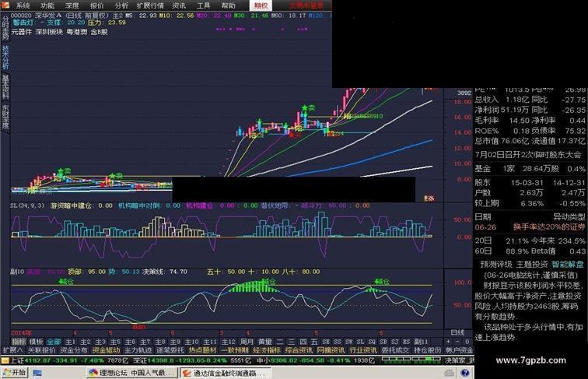This screenshot has width=588, height=379.
Task: Click the Tongdaxin logo icon in title bar
Action: click(x=5, y=5)
